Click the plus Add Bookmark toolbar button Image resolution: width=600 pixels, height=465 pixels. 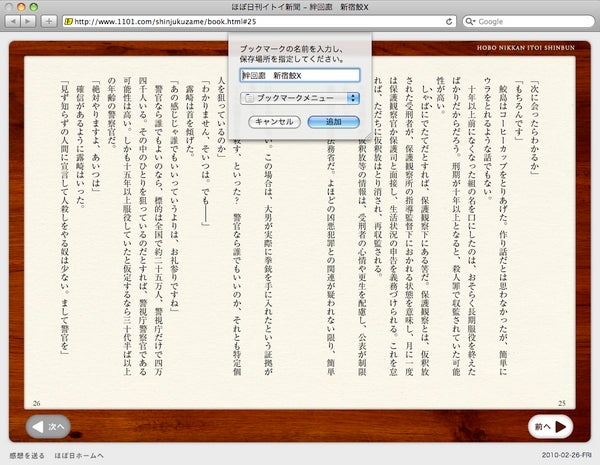coord(49,20)
